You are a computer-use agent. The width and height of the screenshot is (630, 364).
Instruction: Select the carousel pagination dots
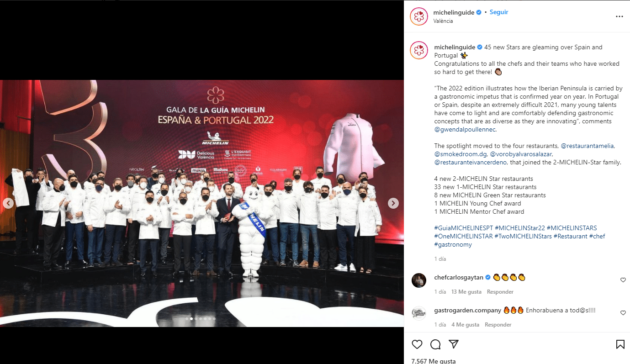[x=201, y=319]
